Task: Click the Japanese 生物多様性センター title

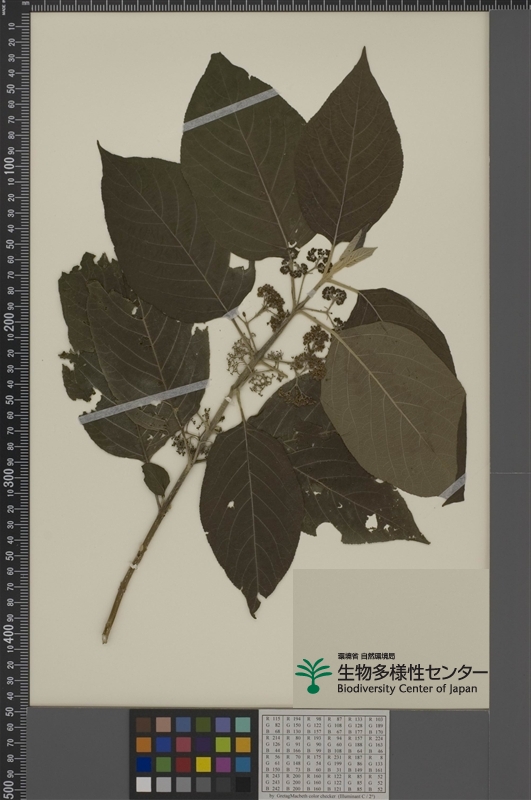Action: coord(412,672)
